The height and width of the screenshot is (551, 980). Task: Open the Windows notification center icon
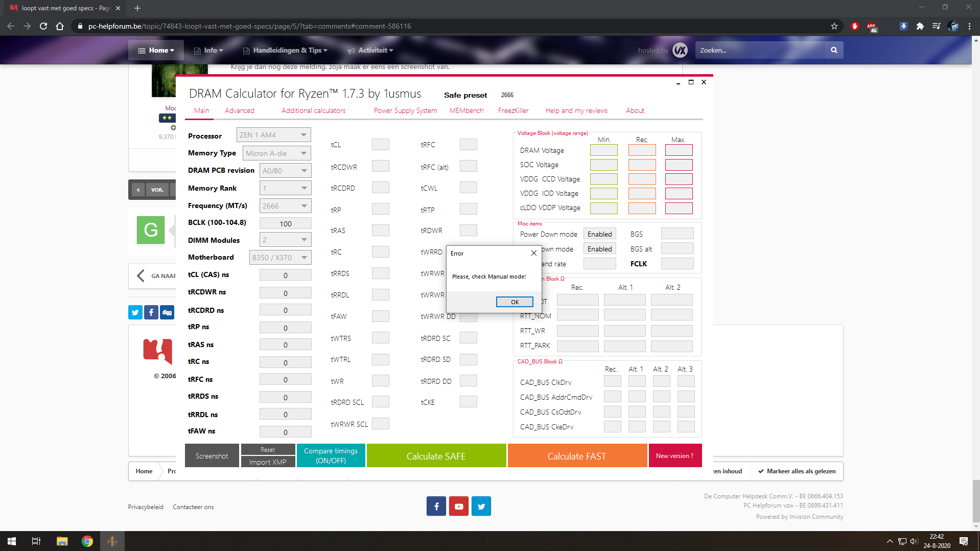point(964,541)
